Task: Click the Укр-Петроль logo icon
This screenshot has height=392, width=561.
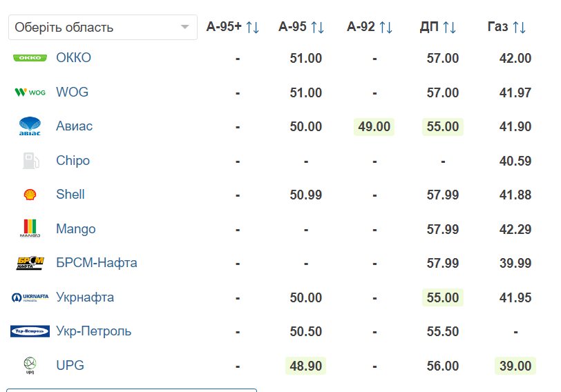Action: 30,331
